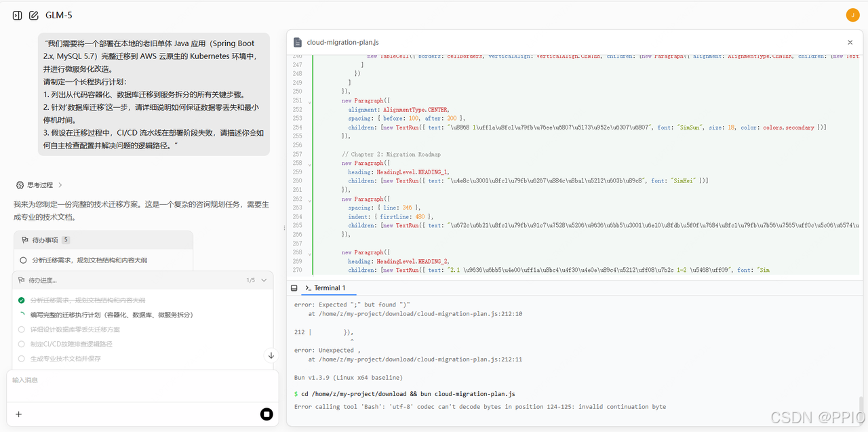Image resolution: width=868 pixels, height=432 pixels.
Task: Fold the code block at line 251
Action: click(310, 101)
